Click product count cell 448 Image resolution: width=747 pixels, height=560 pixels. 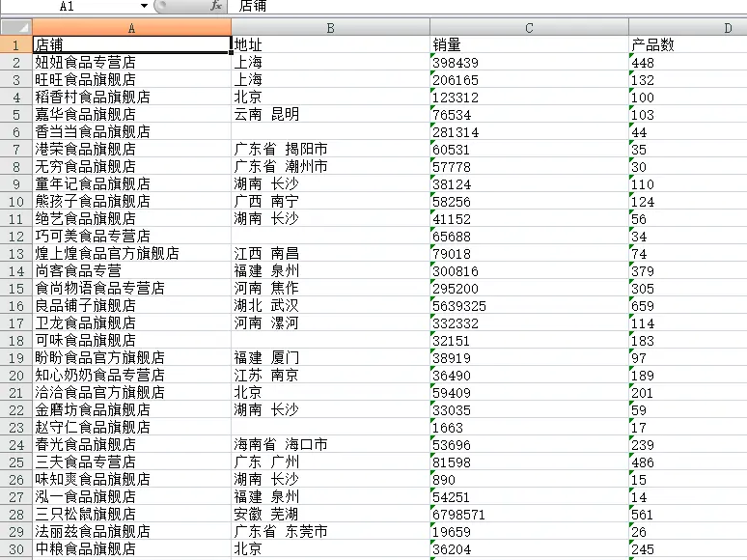click(688, 62)
